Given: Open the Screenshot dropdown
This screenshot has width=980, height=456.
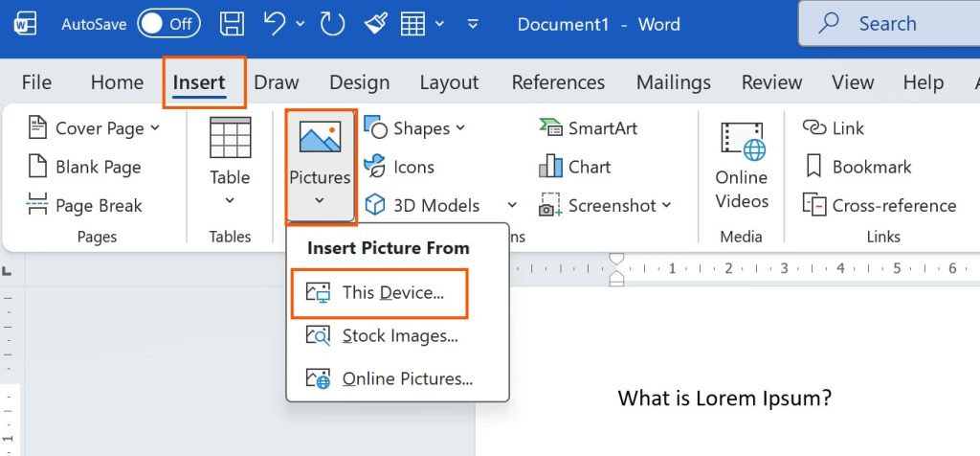Looking at the screenshot, I should point(605,206).
